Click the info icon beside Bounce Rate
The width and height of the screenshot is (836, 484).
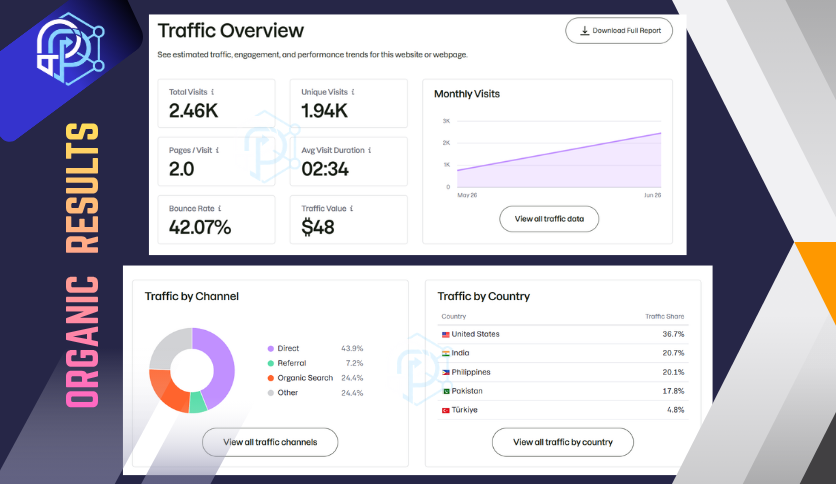click(219, 208)
